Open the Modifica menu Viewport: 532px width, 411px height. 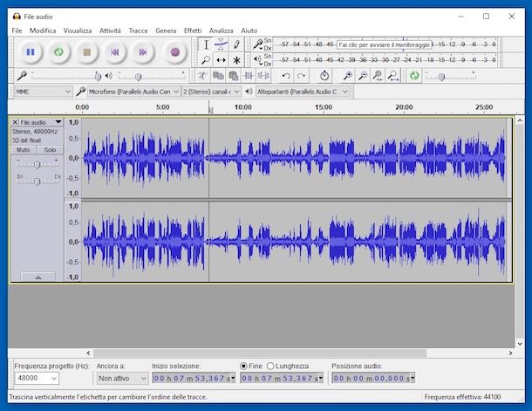[43, 31]
